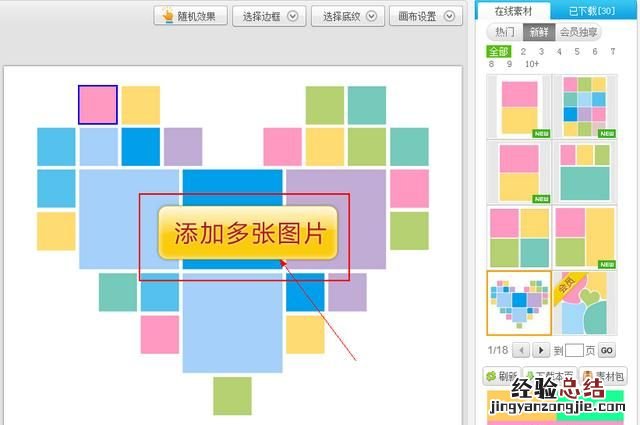Choose template with tall yellow right cell
This screenshot has width=640, height=425.
point(584,237)
